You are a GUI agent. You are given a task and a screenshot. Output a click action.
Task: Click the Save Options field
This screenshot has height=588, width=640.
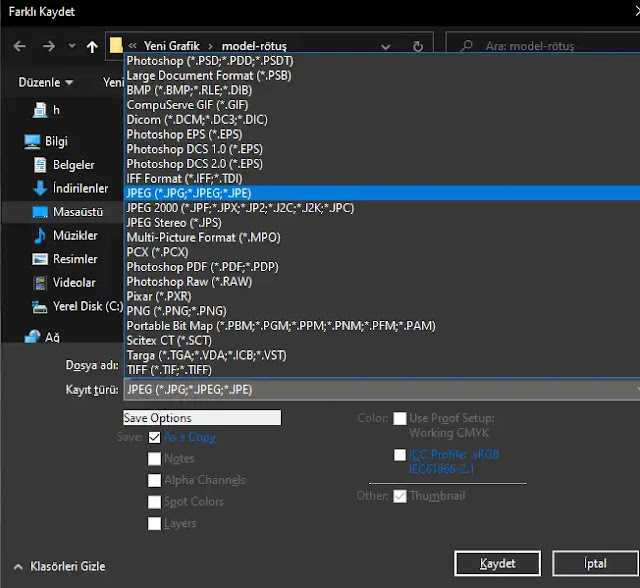tap(202, 417)
